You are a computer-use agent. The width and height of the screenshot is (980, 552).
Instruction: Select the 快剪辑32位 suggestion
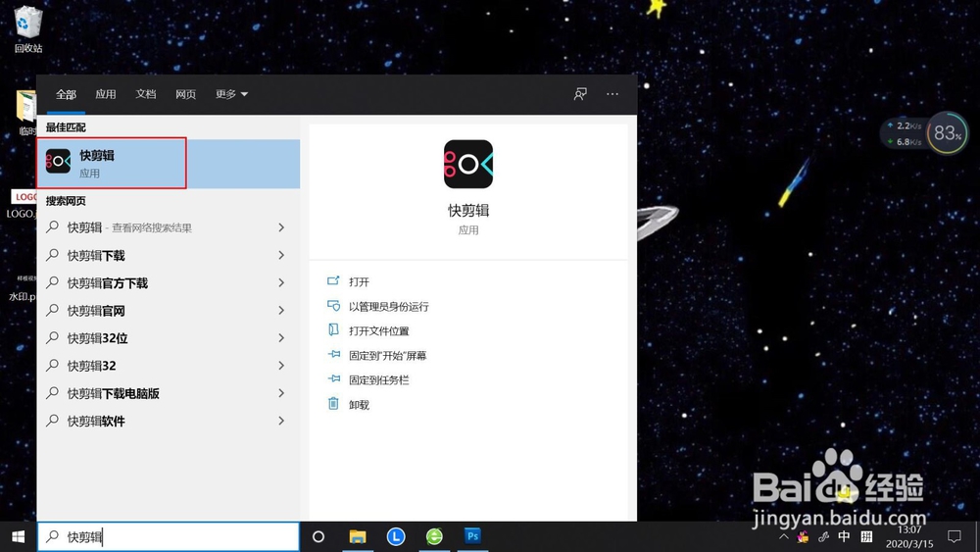169,337
